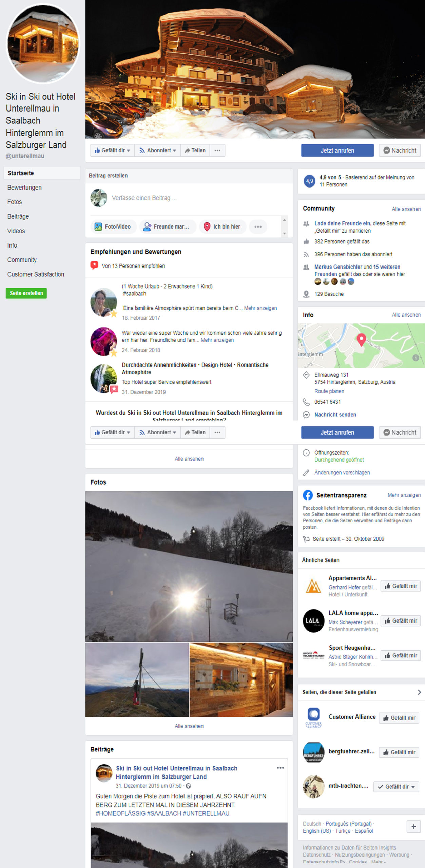Click the avatar of the 18. Februar 2017 reviewer
The image size is (425, 868).
[x=103, y=302]
